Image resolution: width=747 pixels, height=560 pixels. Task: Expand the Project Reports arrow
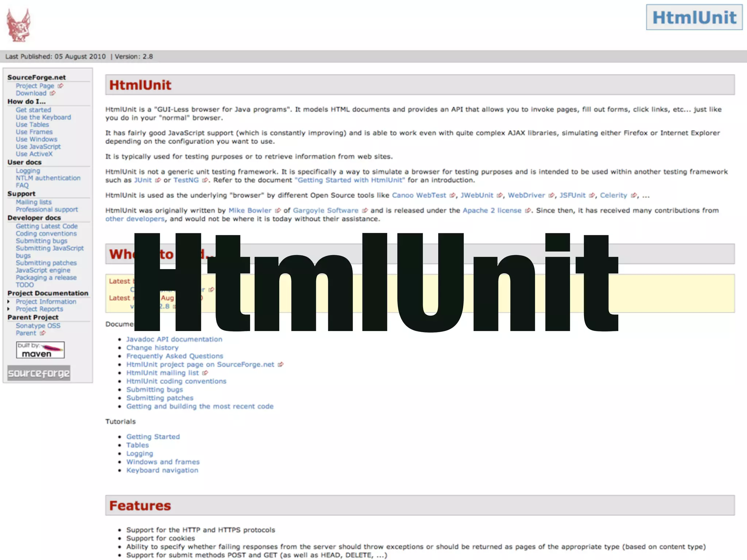tap(9, 309)
